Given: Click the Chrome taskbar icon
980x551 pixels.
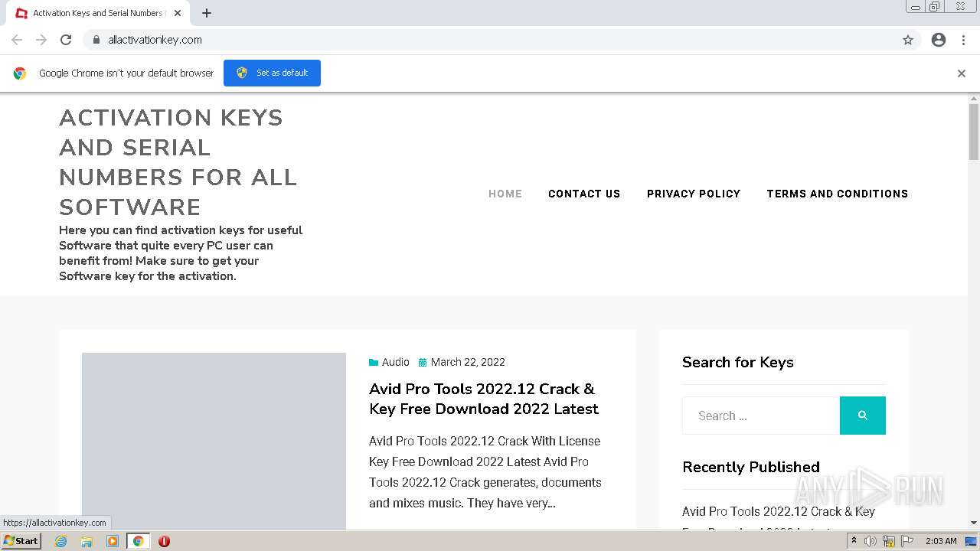Looking at the screenshot, I should click(138, 541).
